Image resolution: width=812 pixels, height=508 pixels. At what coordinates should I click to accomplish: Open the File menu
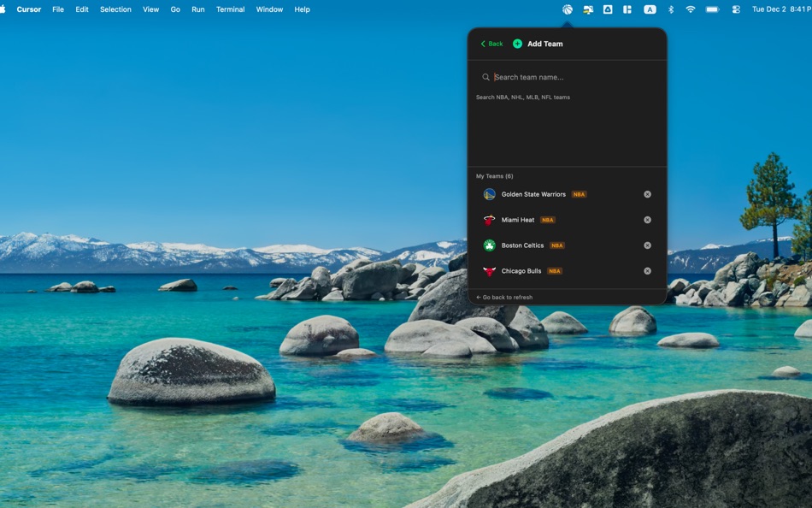click(58, 9)
